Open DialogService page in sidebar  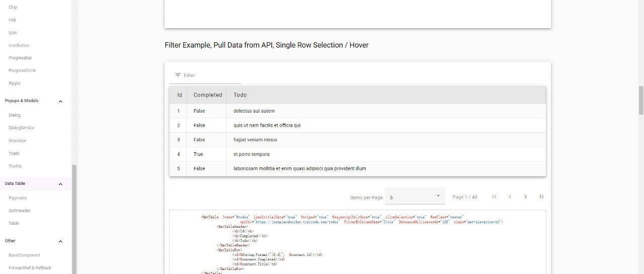[x=22, y=128]
